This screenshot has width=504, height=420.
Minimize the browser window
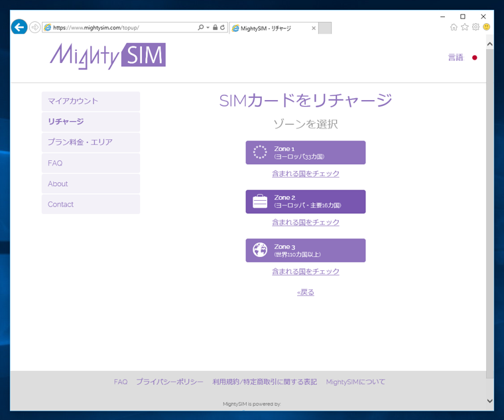point(442,17)
